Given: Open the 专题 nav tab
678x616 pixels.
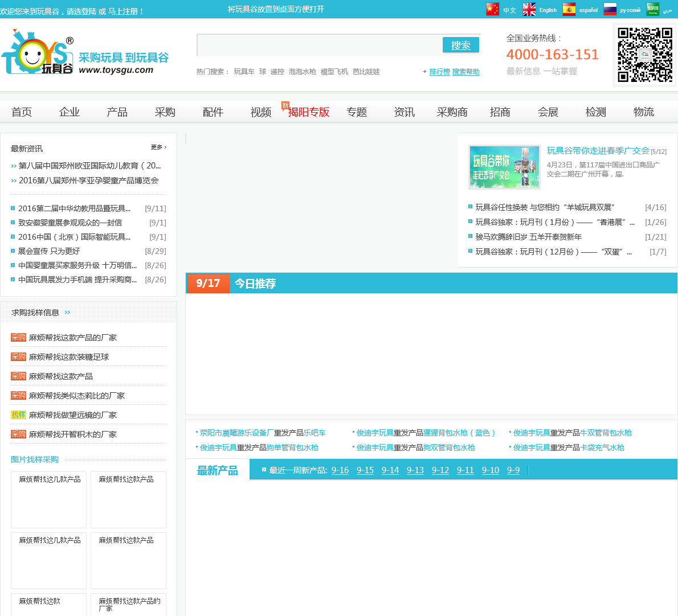Looking at the screenshot, I should (357, 112).
